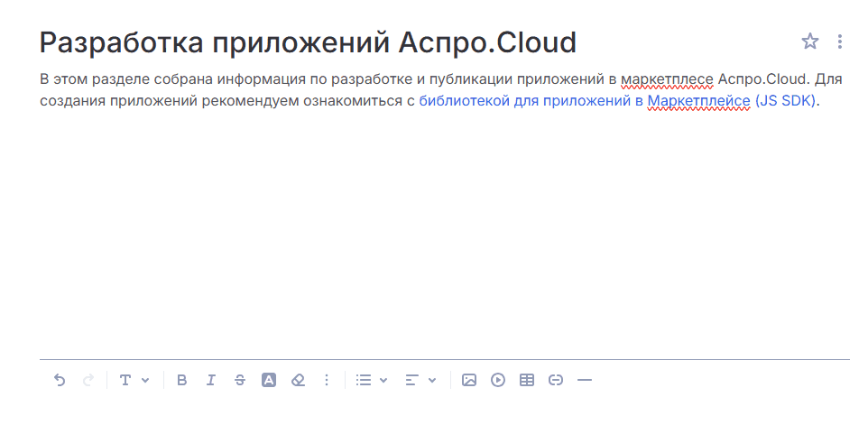This screenshot has height=425, width=868.
Task: Insert a table
Action: [x=527, y=380]
